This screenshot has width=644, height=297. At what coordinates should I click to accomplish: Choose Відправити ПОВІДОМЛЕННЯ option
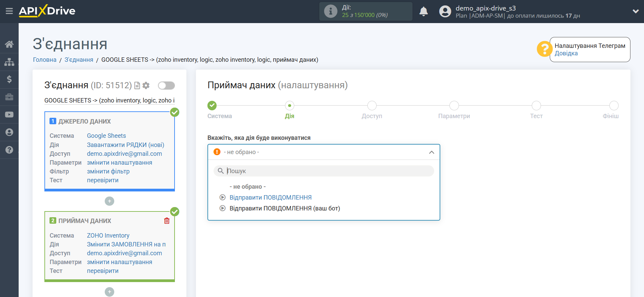click(x=270, y=198)
